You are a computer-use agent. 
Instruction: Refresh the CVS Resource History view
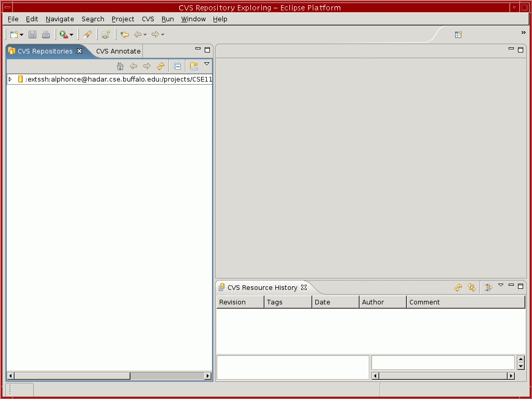coord(458,288)
